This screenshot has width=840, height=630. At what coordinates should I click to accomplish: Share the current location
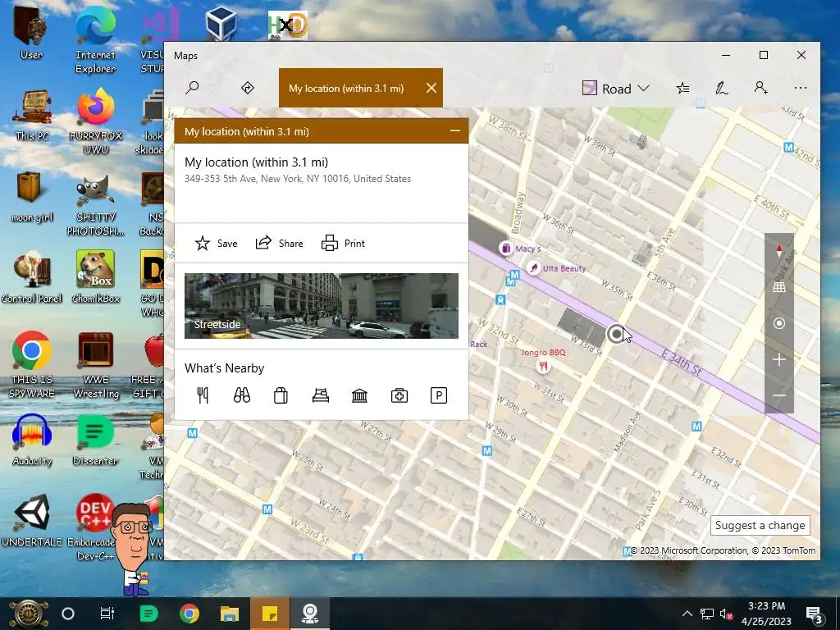click(x=279, y=243)
